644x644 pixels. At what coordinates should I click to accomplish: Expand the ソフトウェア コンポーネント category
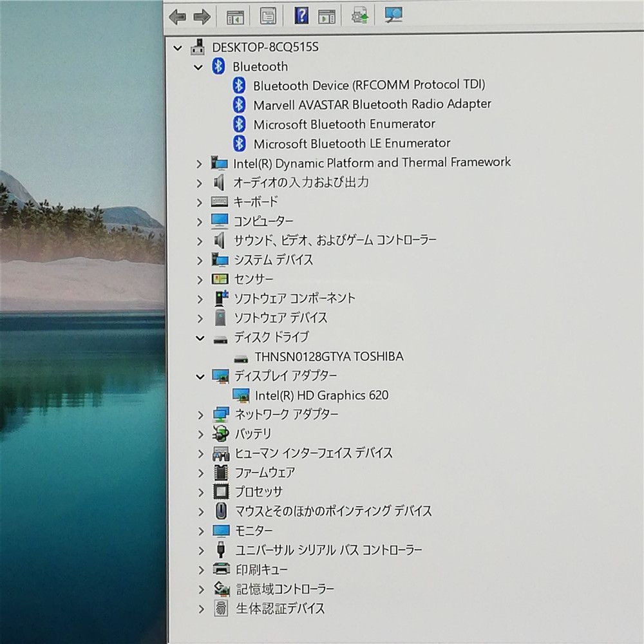click(200, 299)
